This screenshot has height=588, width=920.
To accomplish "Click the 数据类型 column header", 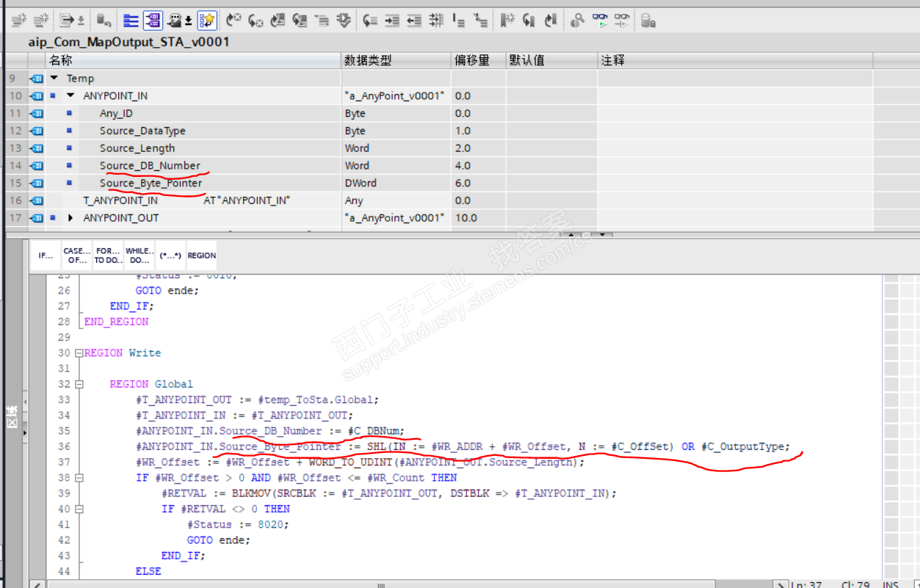I will click(x=367, y=60).
